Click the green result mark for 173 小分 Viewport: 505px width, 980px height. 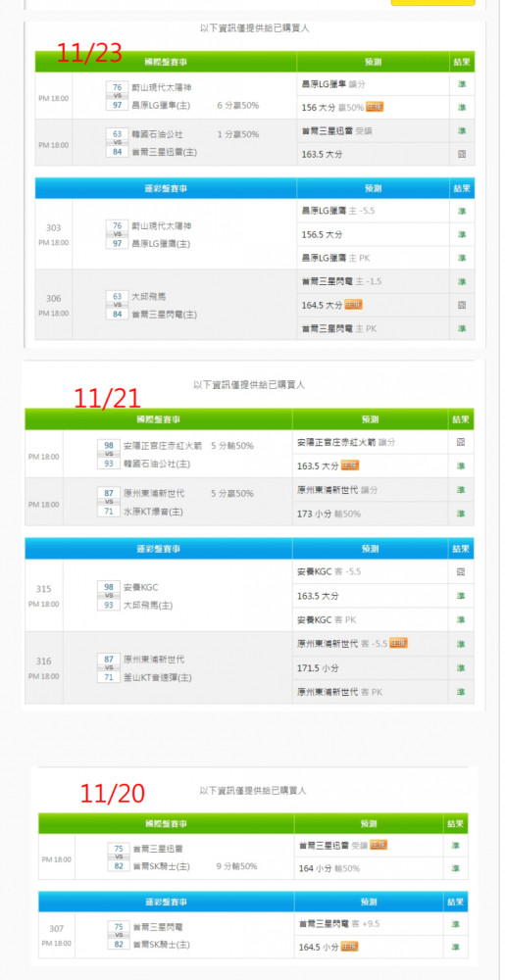pyautogui.click(x=461, y=514)
